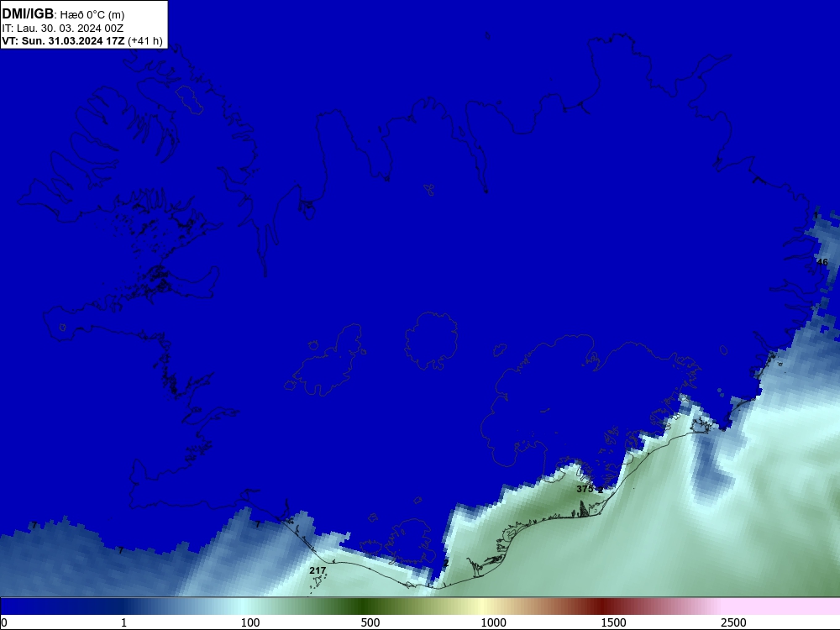Screen dimensions: 840x630
Task: Click the 100 label on the color scale
Action: point(250,622)
